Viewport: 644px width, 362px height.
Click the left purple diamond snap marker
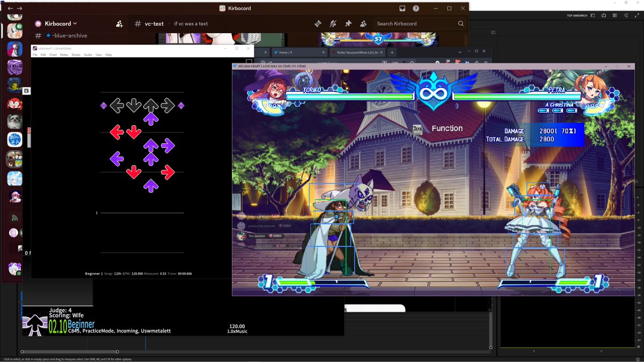[x=104, y=106]
